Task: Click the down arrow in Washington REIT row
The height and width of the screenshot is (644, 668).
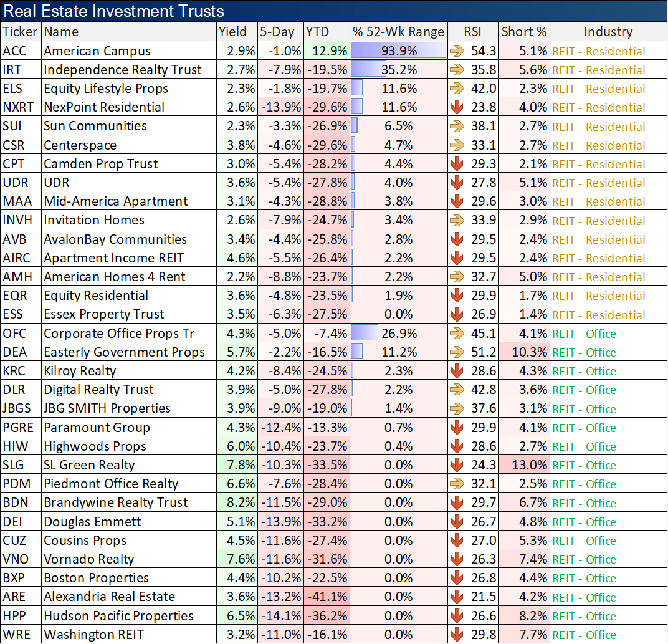Action: pyautogui.click(x=457, y=634)
